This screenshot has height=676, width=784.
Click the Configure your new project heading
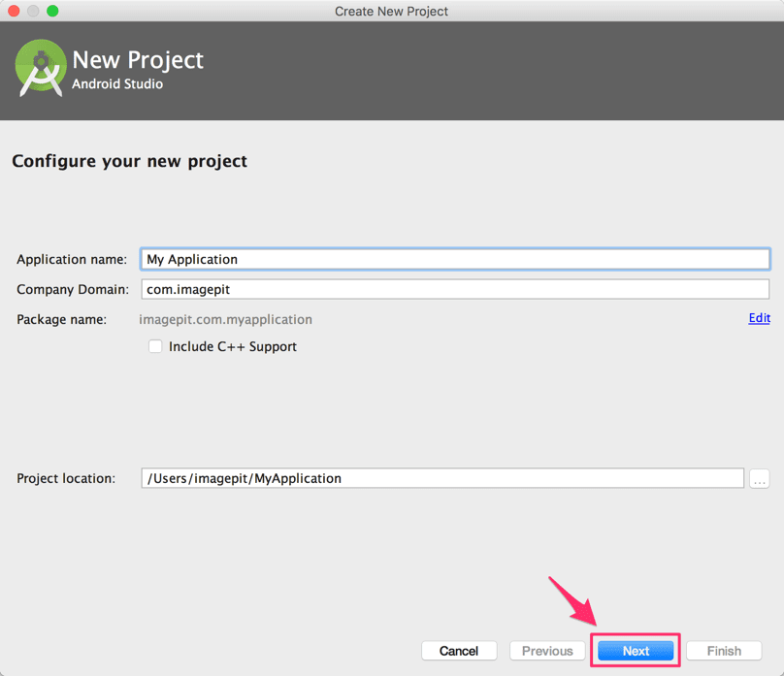[x=129, y=161]
